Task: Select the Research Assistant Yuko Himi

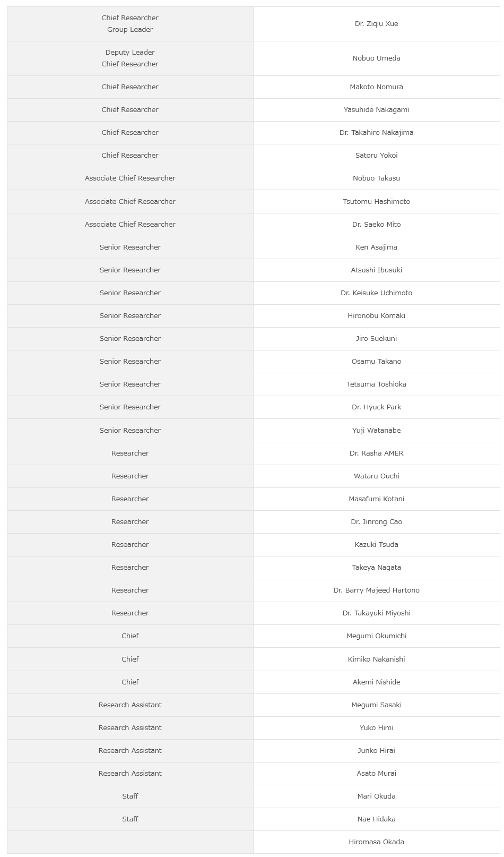Action: pos(376,728)
